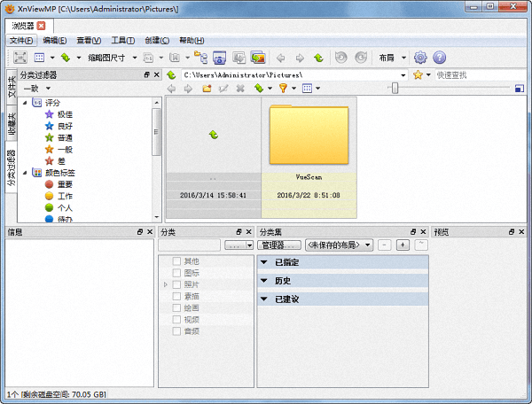Image resolution: width=532 pixels, height=404 pixels.
Task: Open the 查看(V) menu
Action: pyautogui.click(x=89, y=41)
